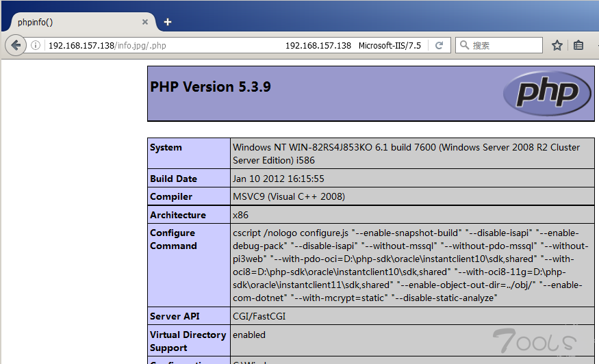Open site information icon in address bar
Image resolution: width=599 pixels, height=364 pixels.
[36, 45]
